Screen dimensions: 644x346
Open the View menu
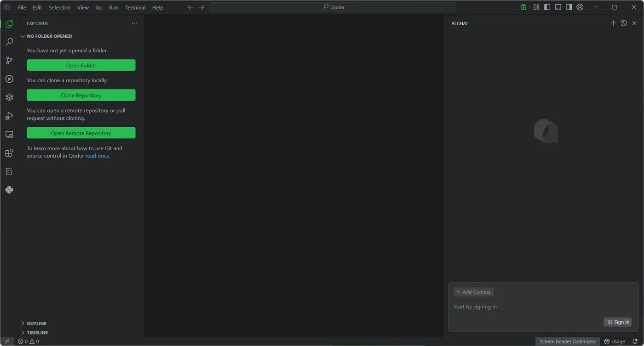click(x=83, y=7)
